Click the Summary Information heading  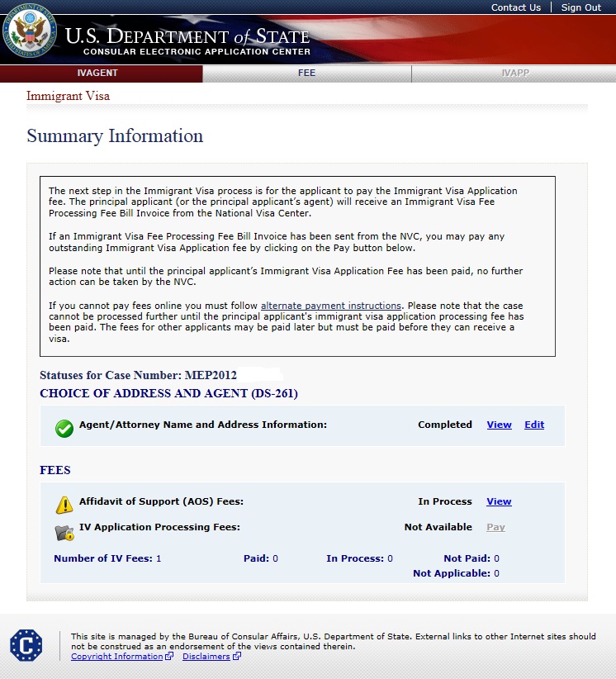tap(115, 136)
